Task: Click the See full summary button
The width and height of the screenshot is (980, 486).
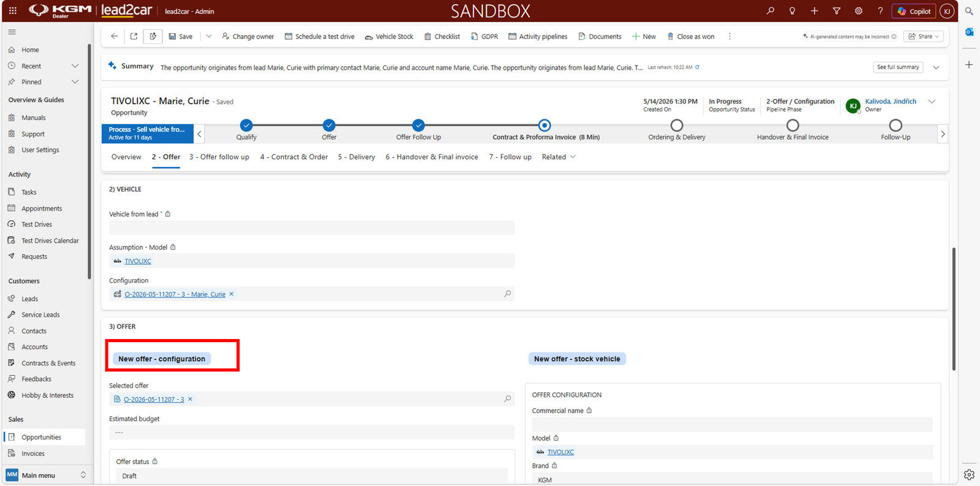Action: [x=898, y=67]
